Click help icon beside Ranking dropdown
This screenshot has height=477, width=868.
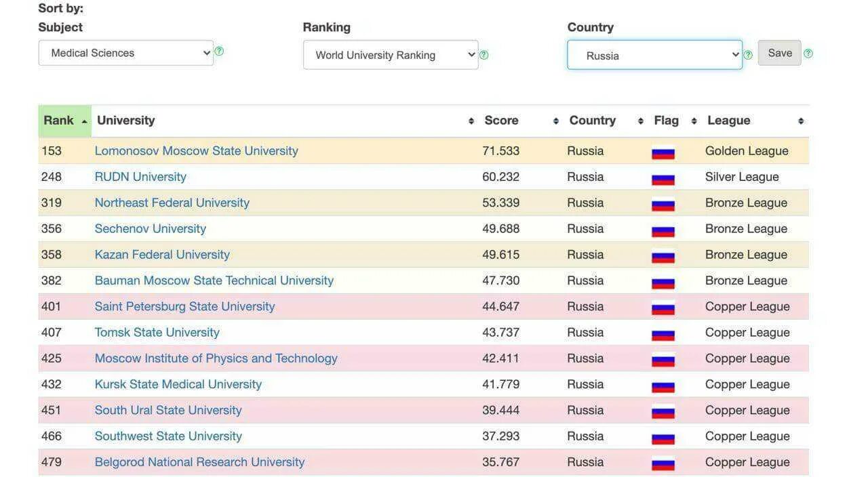pos(484,55)
